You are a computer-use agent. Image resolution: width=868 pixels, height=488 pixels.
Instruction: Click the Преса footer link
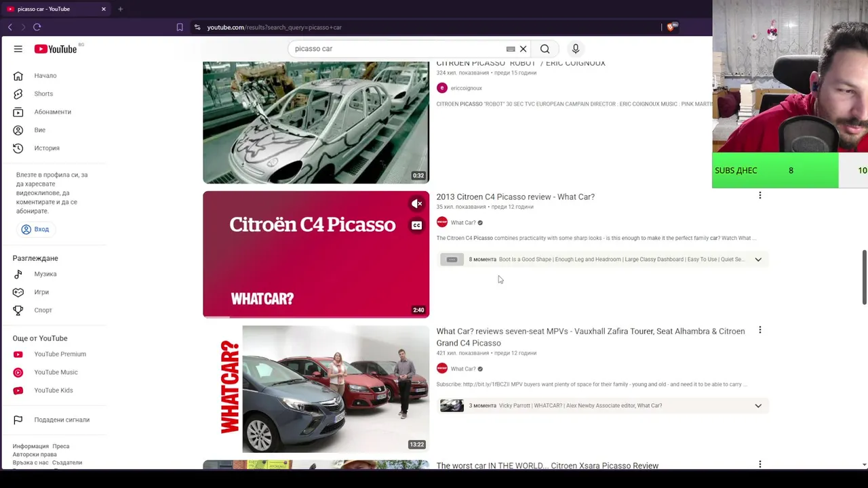pyautogui.click(x=61, y=447)
